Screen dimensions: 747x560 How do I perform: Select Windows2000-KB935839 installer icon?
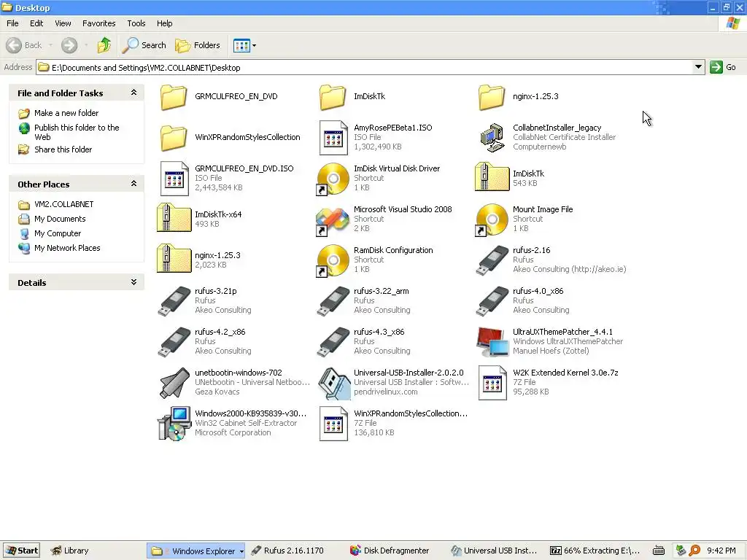click(x=174, y=424)
